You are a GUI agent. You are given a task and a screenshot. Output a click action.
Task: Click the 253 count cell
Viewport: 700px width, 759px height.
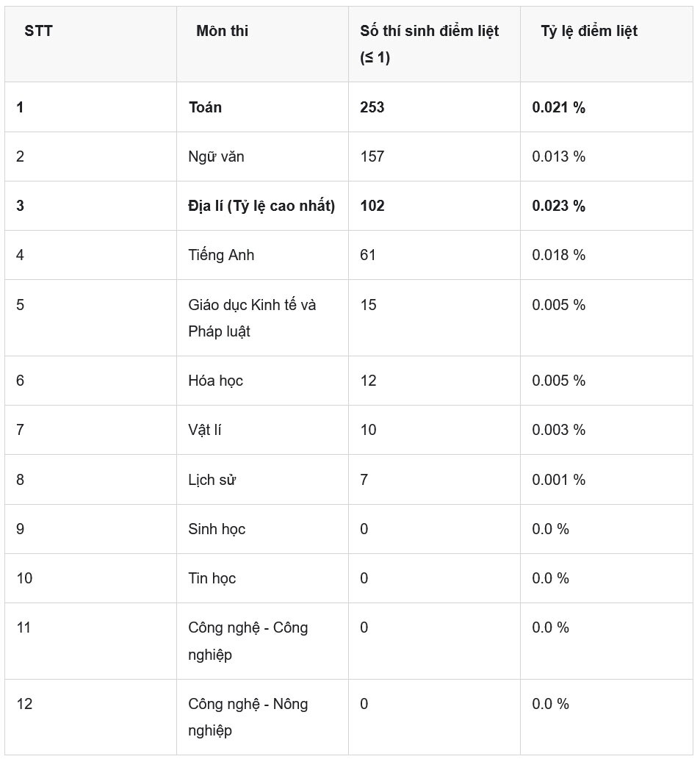coord(434,107)
